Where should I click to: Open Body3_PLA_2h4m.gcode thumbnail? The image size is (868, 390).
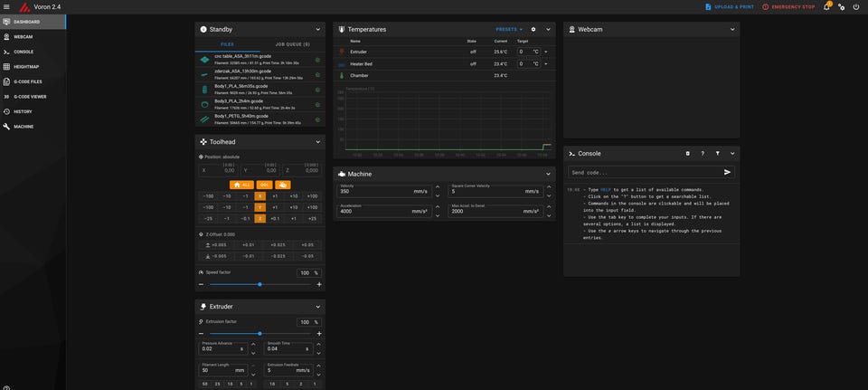coord(204,104)
